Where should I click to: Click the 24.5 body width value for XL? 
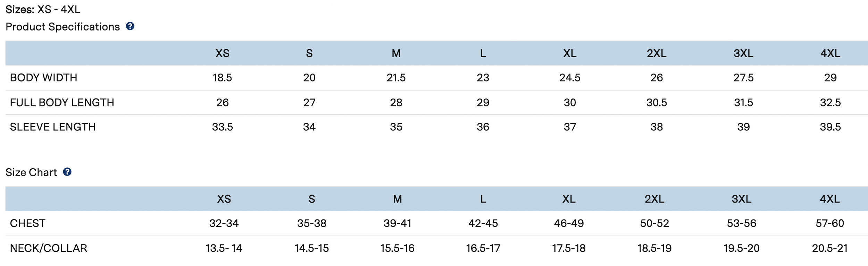pos(569,78)
